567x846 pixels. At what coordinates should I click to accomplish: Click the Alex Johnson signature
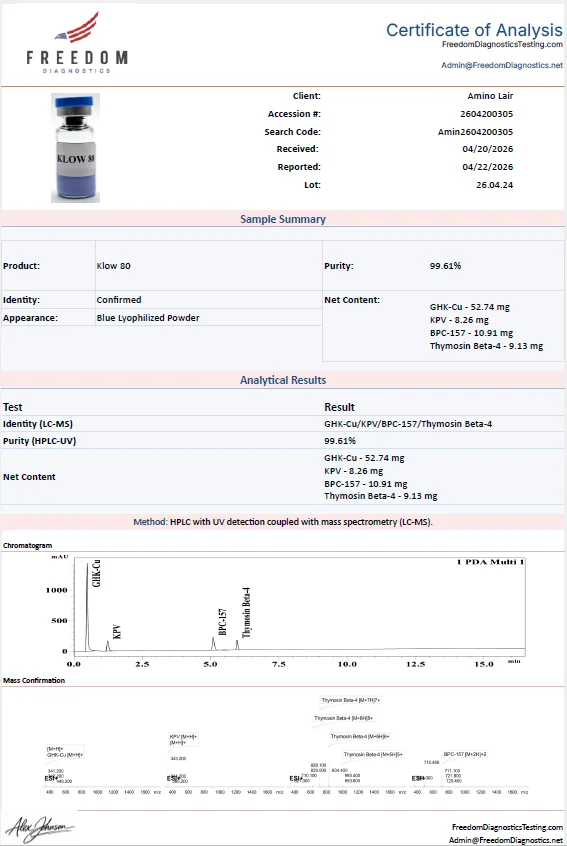(x=39, y=828)
